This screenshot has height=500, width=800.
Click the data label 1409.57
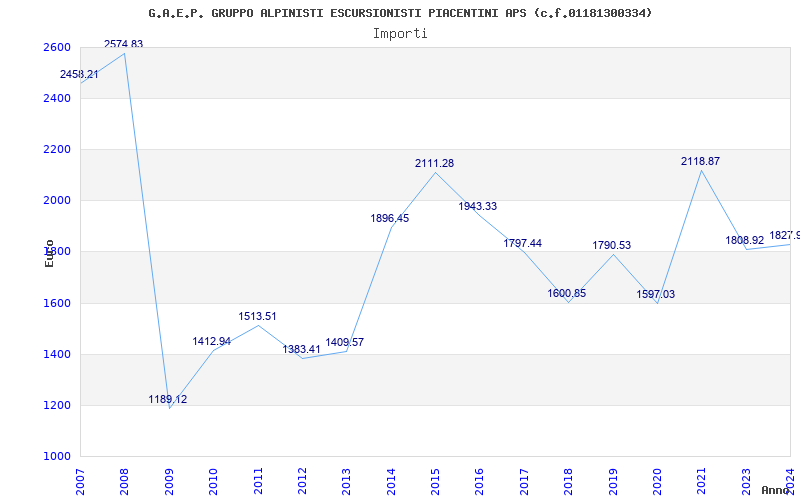345,342
